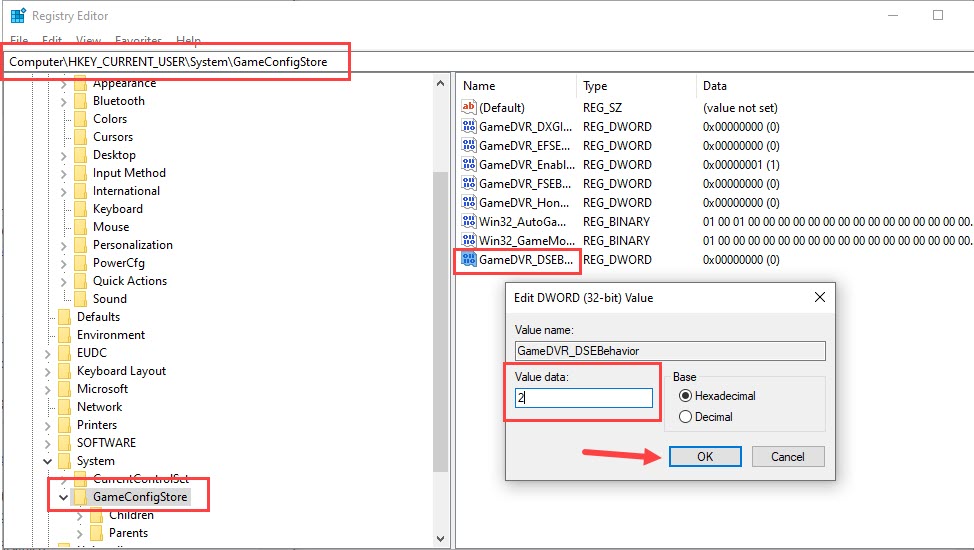Click the Mouse folder icon
974x550 pixels.
click(81, 227)
